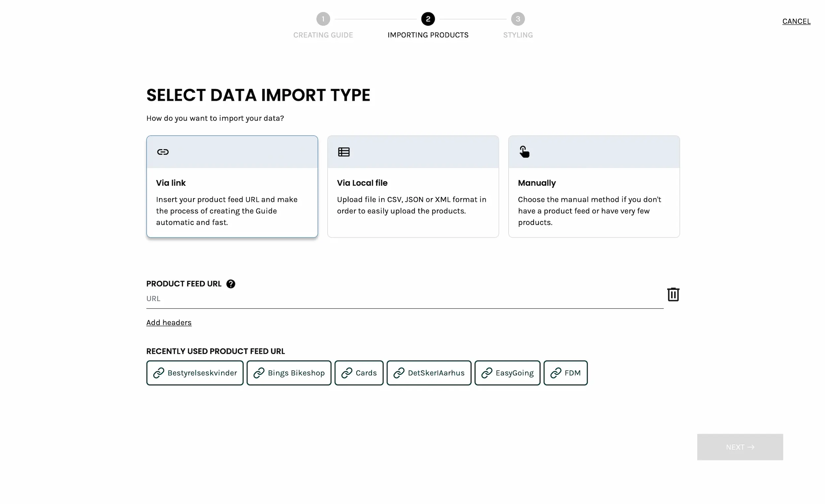Select the DetSkerIAarhus recent feed URL
Viewport: 825px width, 504px height.
tap(429, 373)
